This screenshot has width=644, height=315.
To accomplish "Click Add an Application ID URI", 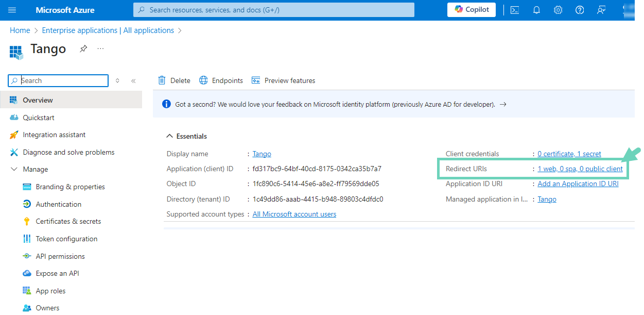I will point(578,184).
